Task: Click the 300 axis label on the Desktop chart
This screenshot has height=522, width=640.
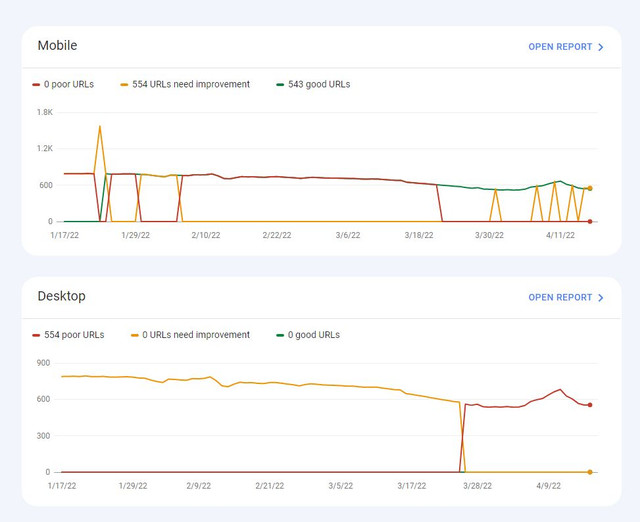Action: tap(43, 436)
